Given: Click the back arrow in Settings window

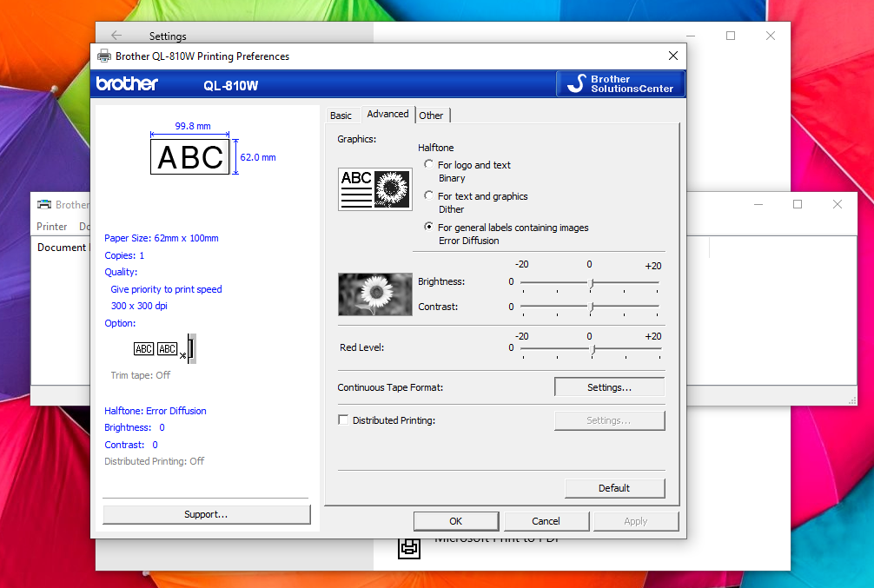Looking at the screenshot, I should pyautogui.click(x=116, y=35).
